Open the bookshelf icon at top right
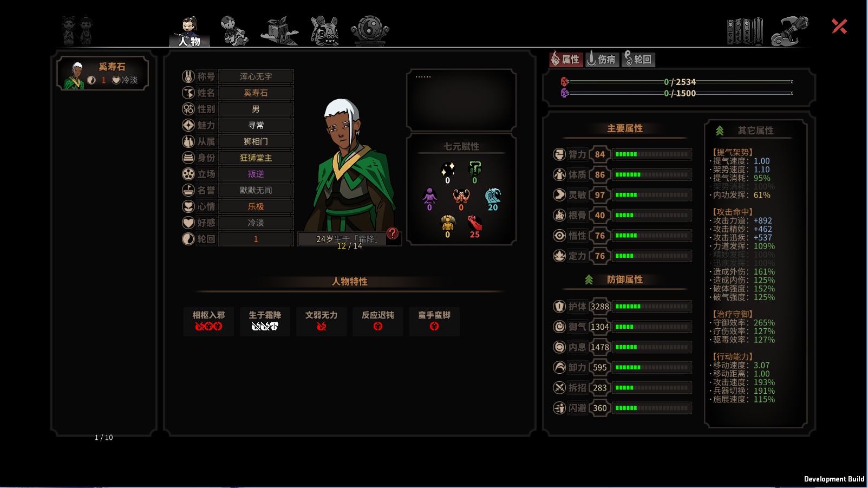The width and height of the screenshot is (868, 488). point(745,31)
